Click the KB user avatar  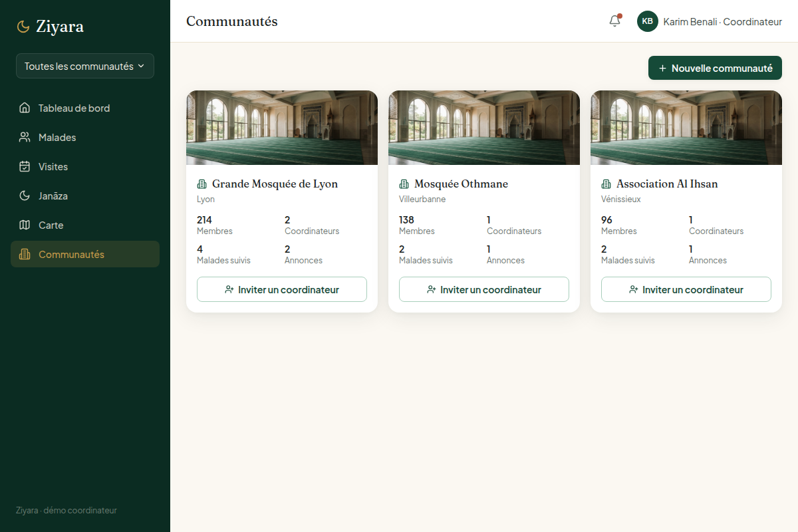click(x=648, y=21)
